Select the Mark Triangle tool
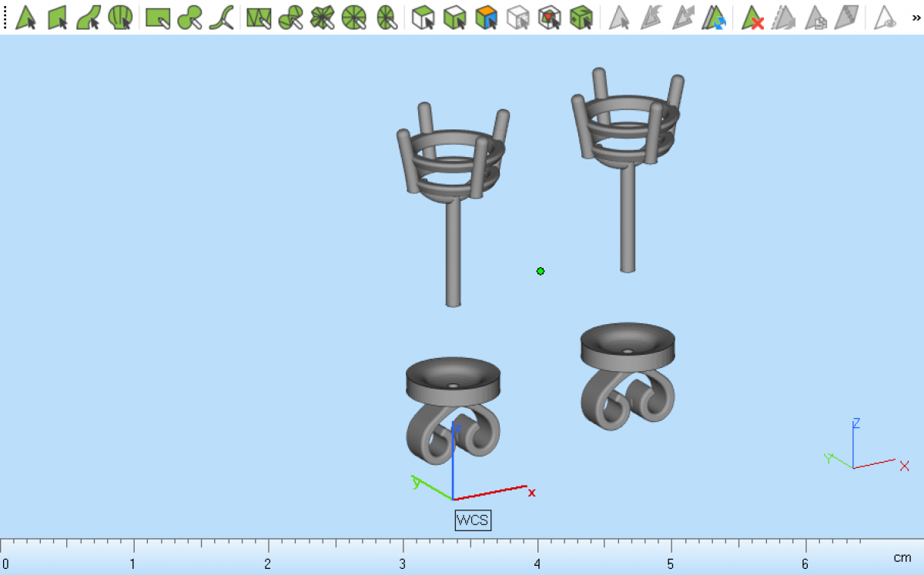 point(26,17)
